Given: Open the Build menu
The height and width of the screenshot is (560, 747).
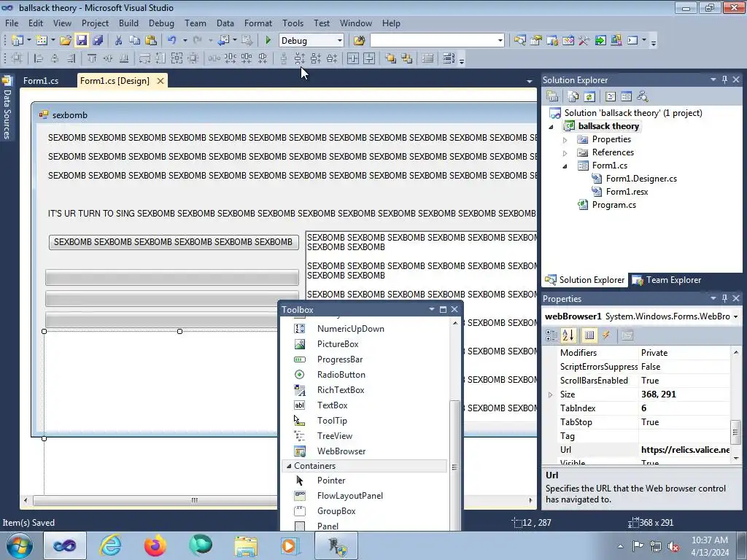Looking at the screenshot, I should tap(128, 23).
